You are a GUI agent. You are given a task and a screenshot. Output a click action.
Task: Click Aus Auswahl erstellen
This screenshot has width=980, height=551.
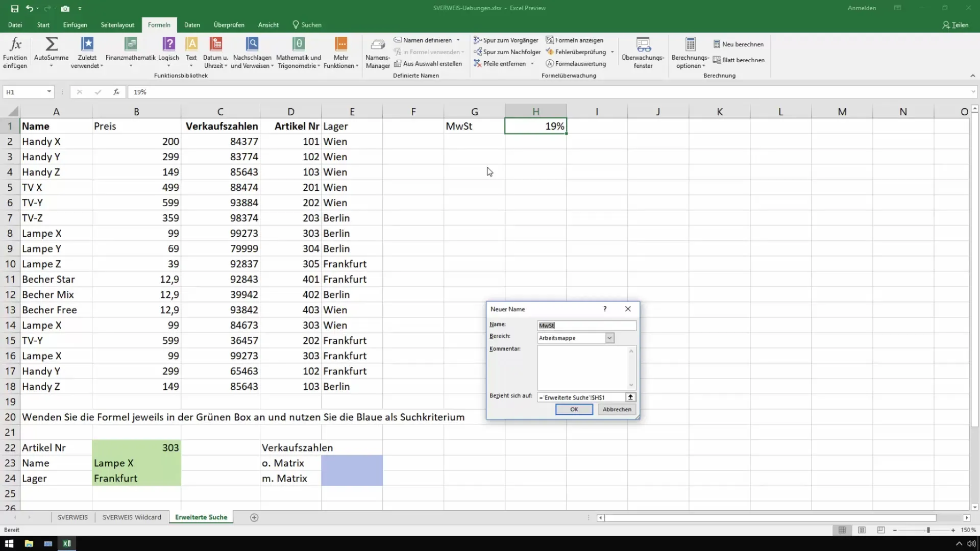pos(428,64)
